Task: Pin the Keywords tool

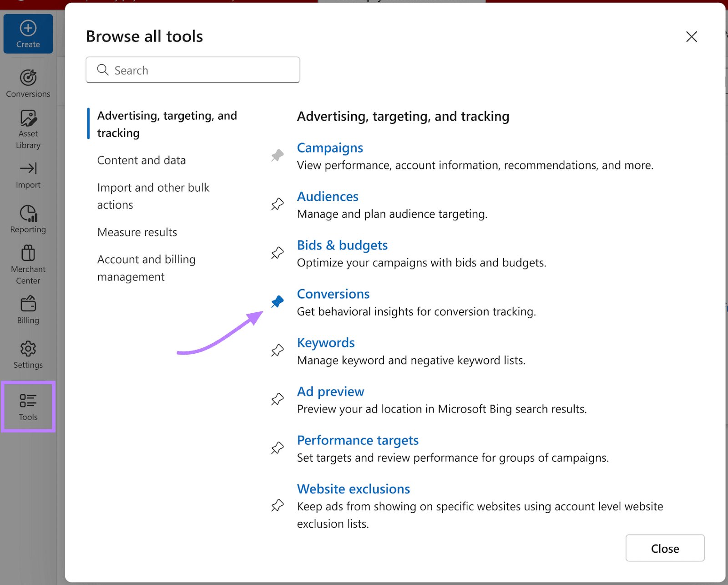Action: (278, 350)
